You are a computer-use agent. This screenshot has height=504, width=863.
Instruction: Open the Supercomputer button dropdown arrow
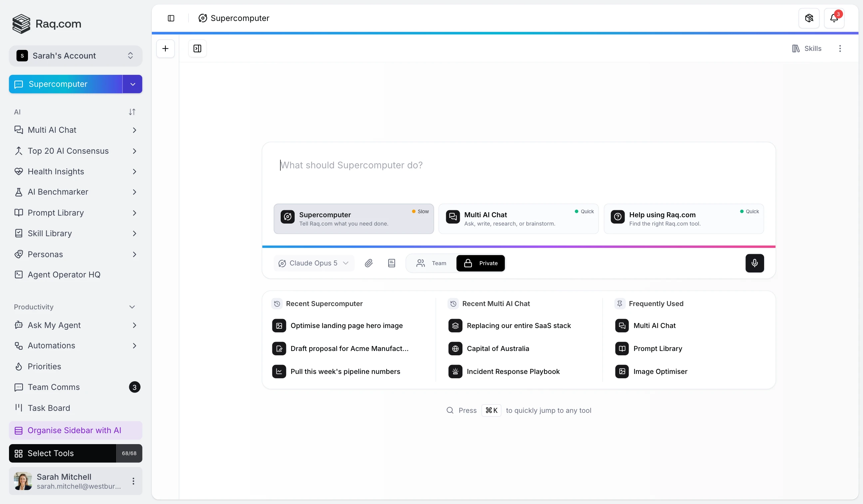coord(133,84)
